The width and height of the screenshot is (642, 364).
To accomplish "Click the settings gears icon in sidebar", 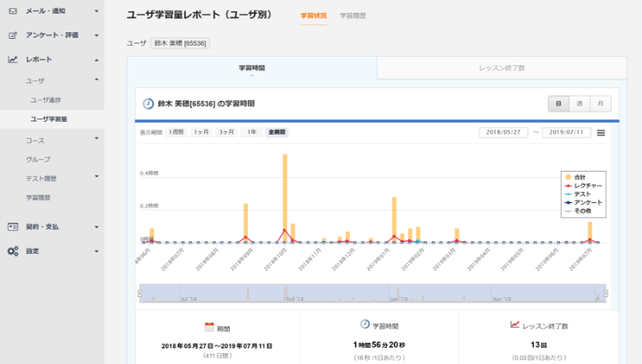I will pyautogui.click(x=13, y=251).
